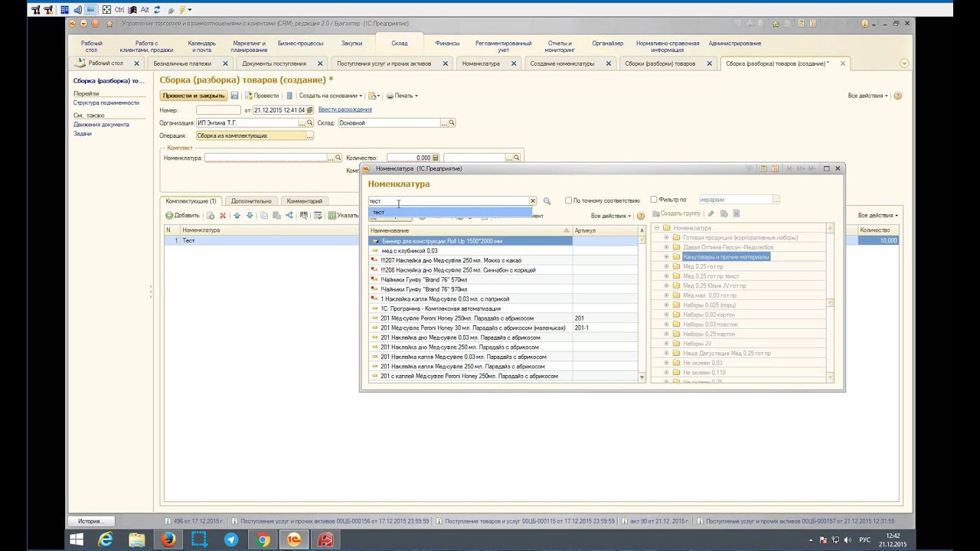Expand the Наборы JV folder
The width and height of the screenshot is (980, 551).
[666, 344]
